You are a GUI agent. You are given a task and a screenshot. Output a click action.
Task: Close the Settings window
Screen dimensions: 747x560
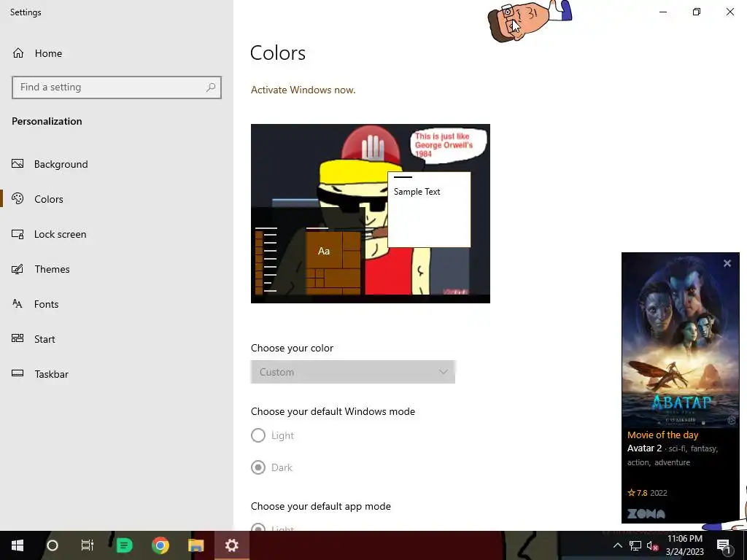click(729, 12)
